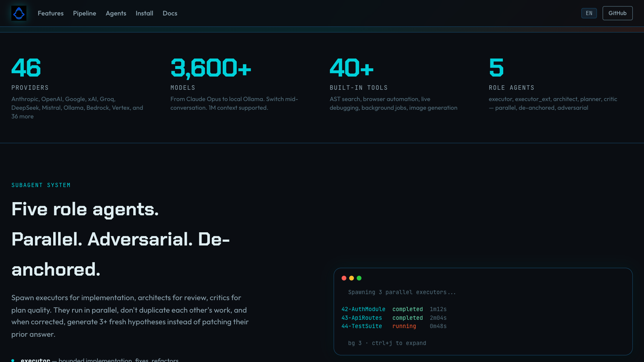Image resolution: width=644 pixels, height=362 pixels.
Task: Select the 42-AuthModule terminal row
Action: coord(394,309)
